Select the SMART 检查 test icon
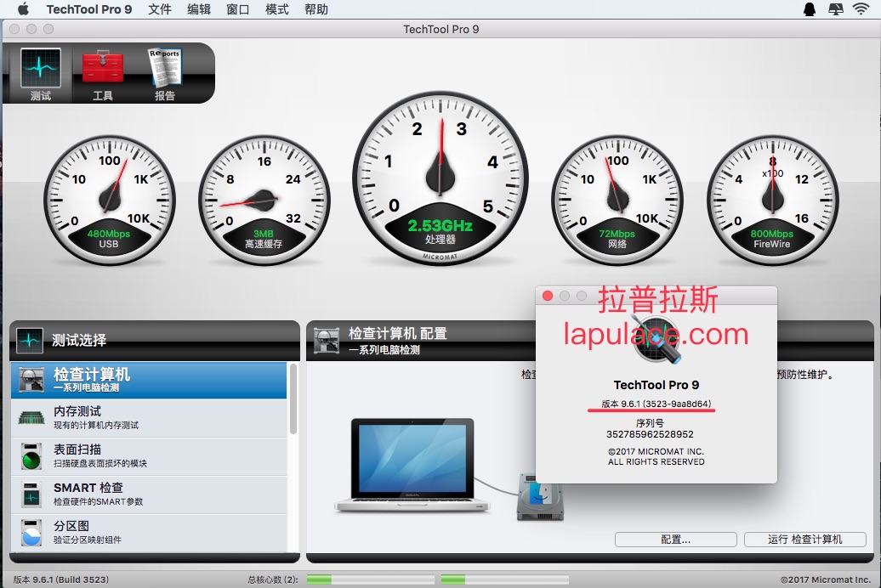 pos(31,495)
